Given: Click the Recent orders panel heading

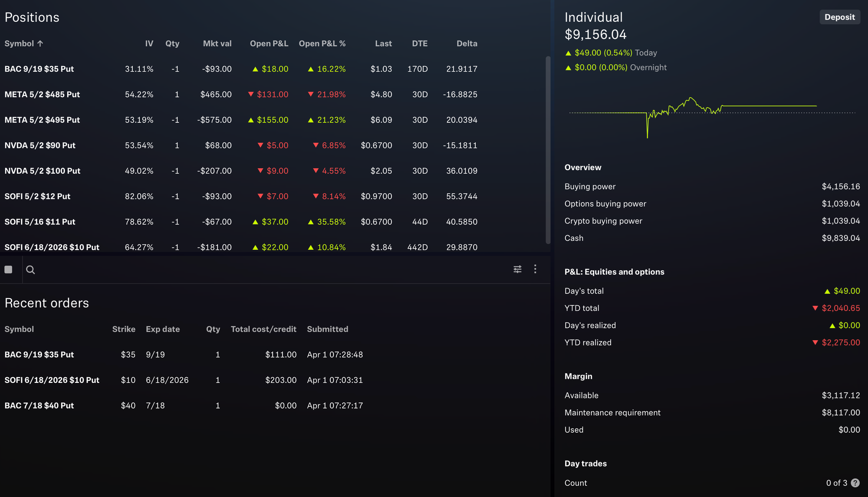Looking at the screenshot, I should 46,303.
